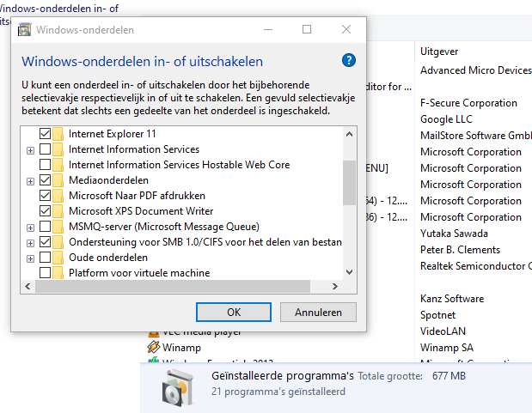Click VideoLAN publisher cell

coord(443,331)
